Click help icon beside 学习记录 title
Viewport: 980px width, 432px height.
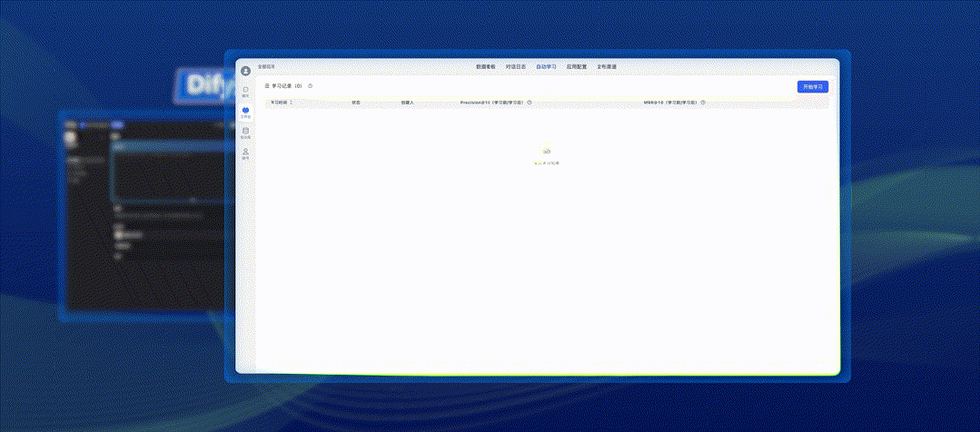pyautogui.click(x=311, y=86)
